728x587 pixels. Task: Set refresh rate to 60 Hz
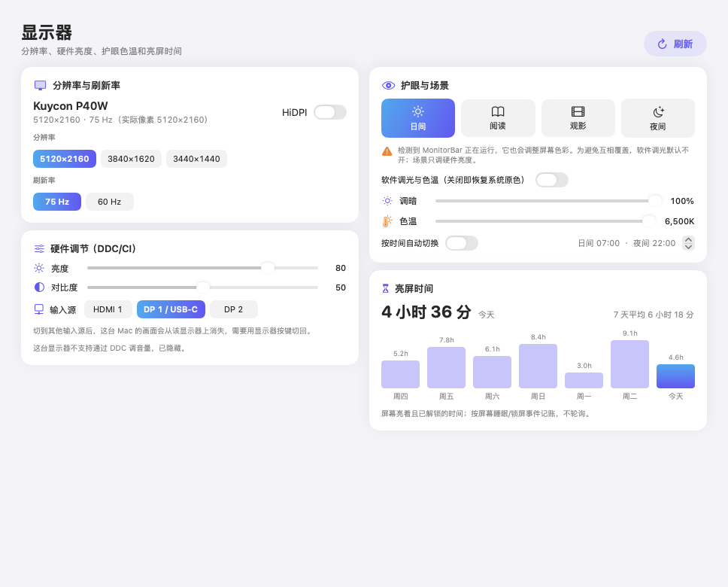(110, 202)
